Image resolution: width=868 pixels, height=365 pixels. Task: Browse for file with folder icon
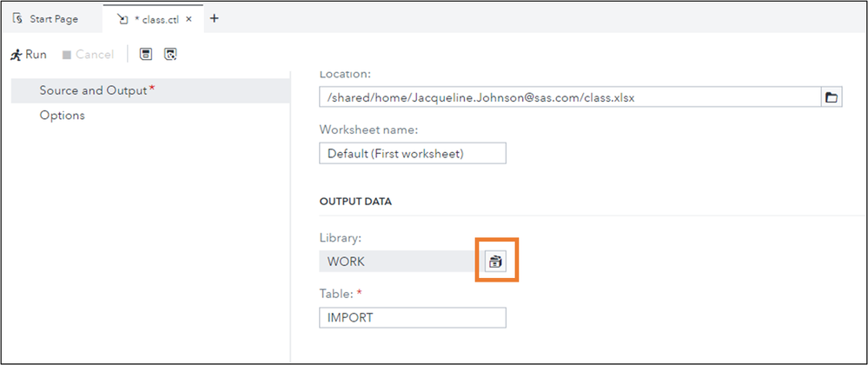point(832,97)
